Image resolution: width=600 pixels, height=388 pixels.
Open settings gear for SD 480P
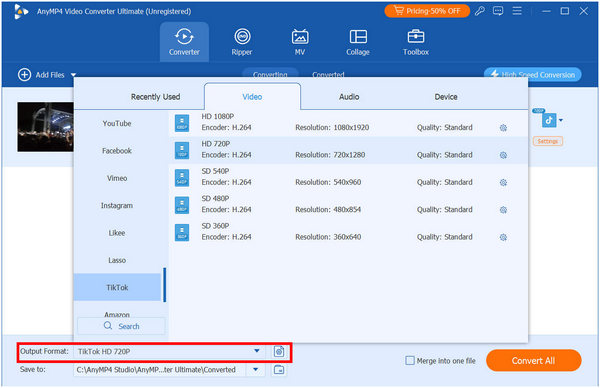[503, 210]
